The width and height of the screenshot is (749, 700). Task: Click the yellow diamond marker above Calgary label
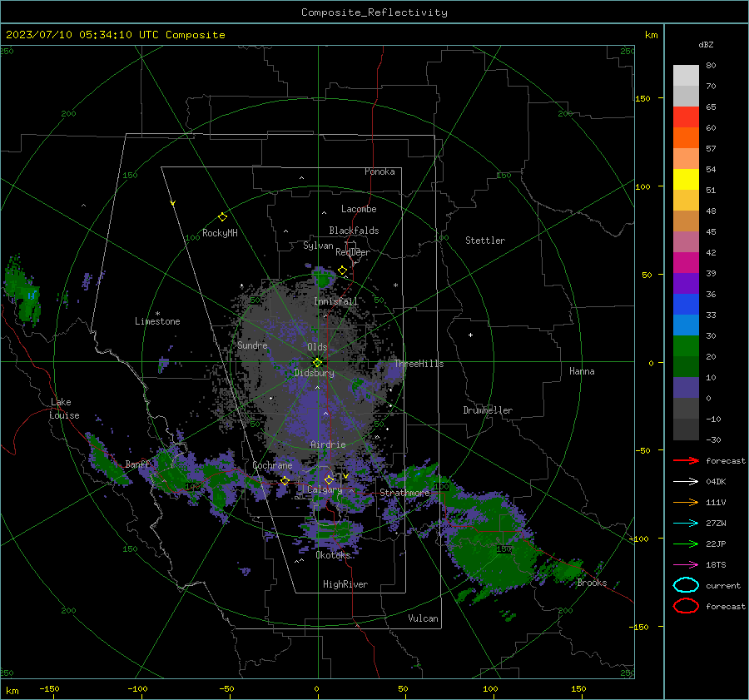pos(329,479)
